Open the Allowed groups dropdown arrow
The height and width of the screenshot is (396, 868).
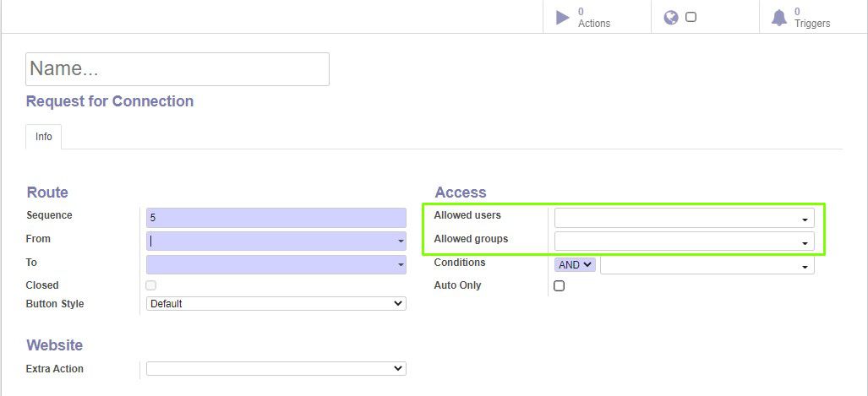coord(805,243)
